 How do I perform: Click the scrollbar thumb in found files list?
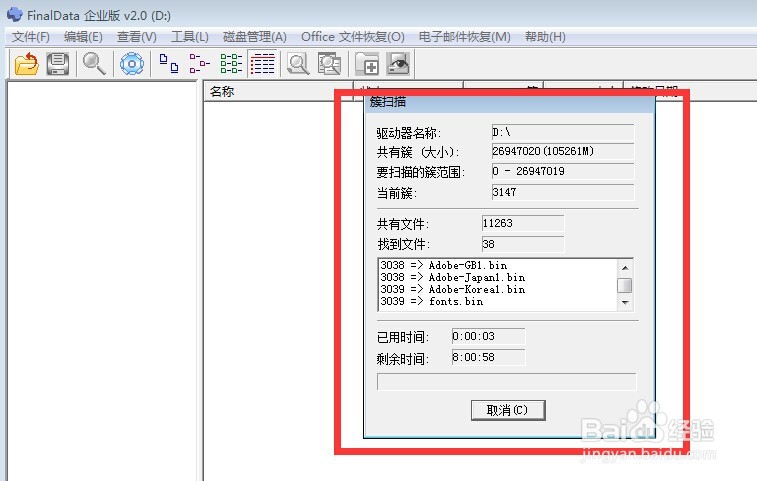[x=625, y=285]
